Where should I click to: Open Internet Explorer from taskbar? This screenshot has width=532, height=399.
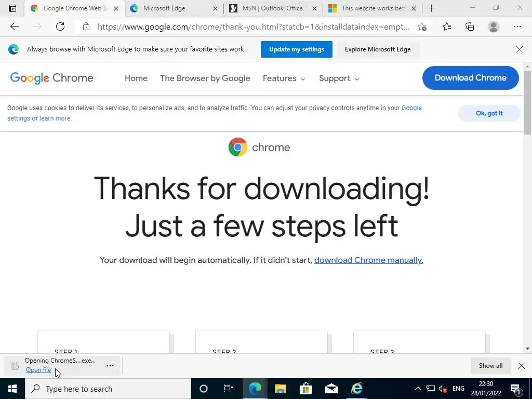pos(356,389)
